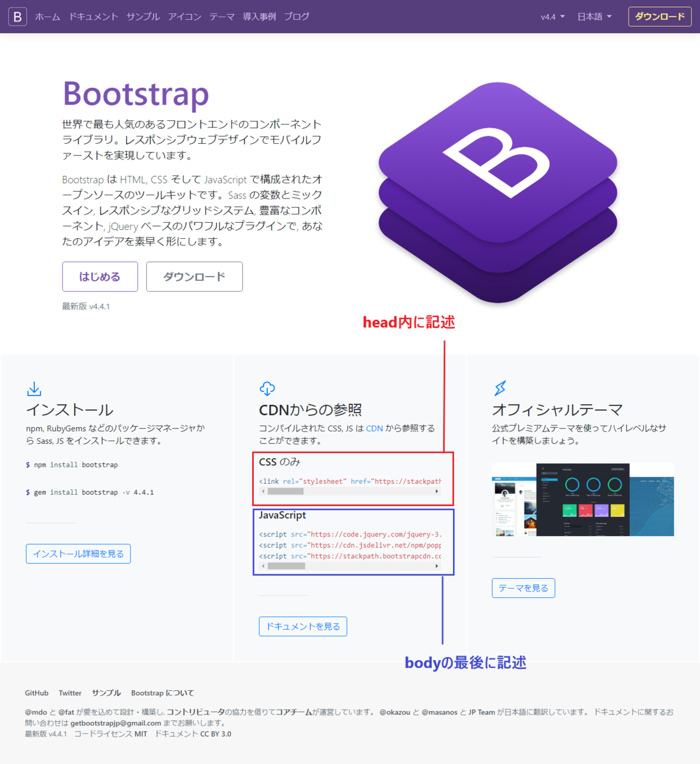Click right arrow of CSS code scrollbar
Screen dimensions: 700x764
click(437, 492)
